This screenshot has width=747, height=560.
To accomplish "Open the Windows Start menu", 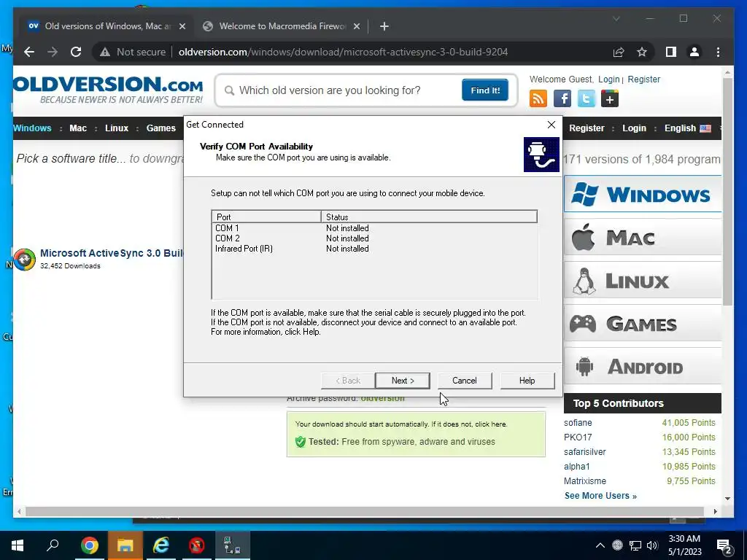I will pos(18,545).
